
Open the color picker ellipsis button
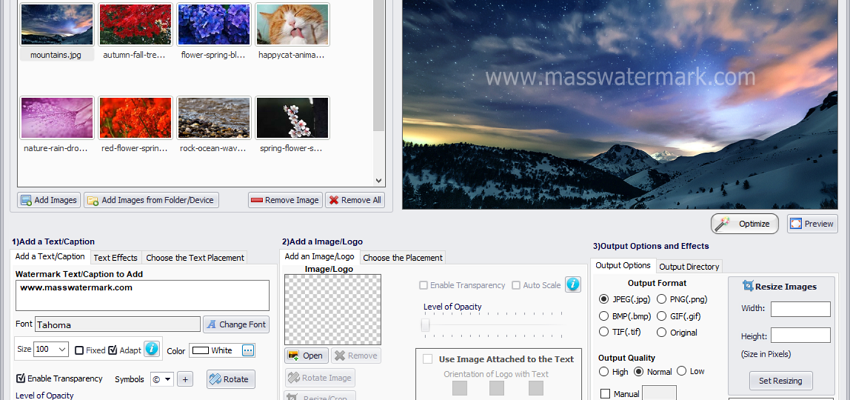click(x=248, y=351)
